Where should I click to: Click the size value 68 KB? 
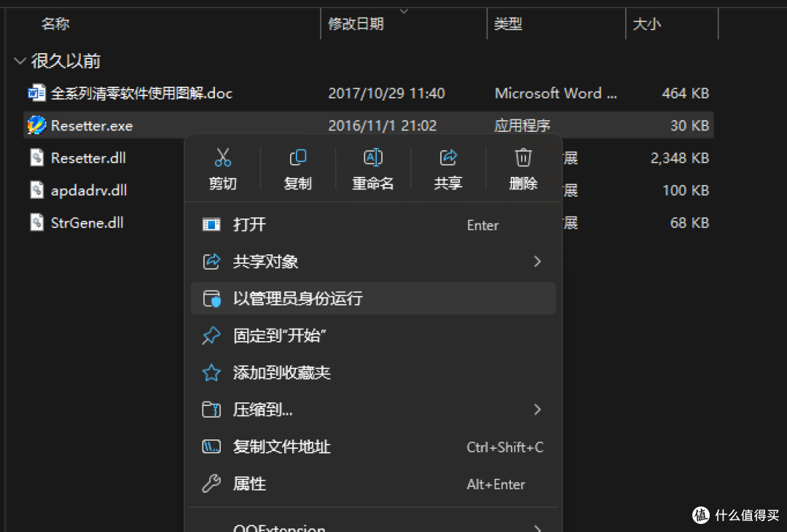[x=689, y=223]
